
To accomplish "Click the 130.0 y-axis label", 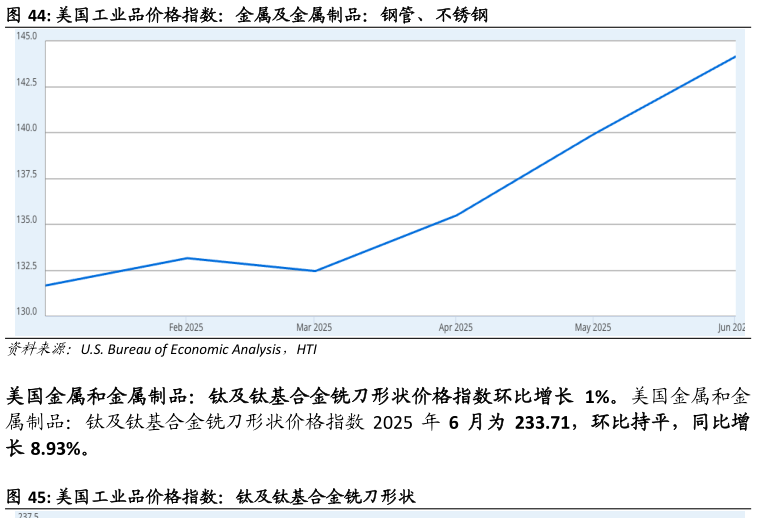I will coord(27,312).
